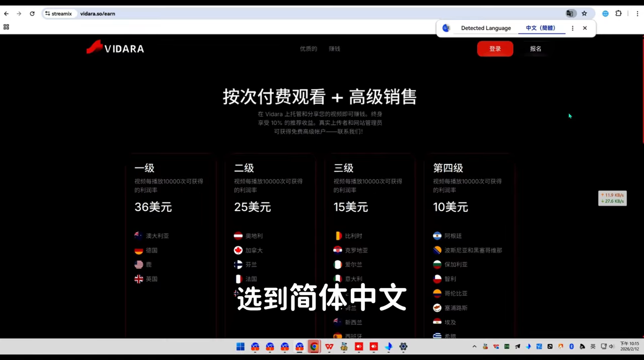Click the Canada flag next to 加拿大
The image size is (644, 360).
coord(238,250)
